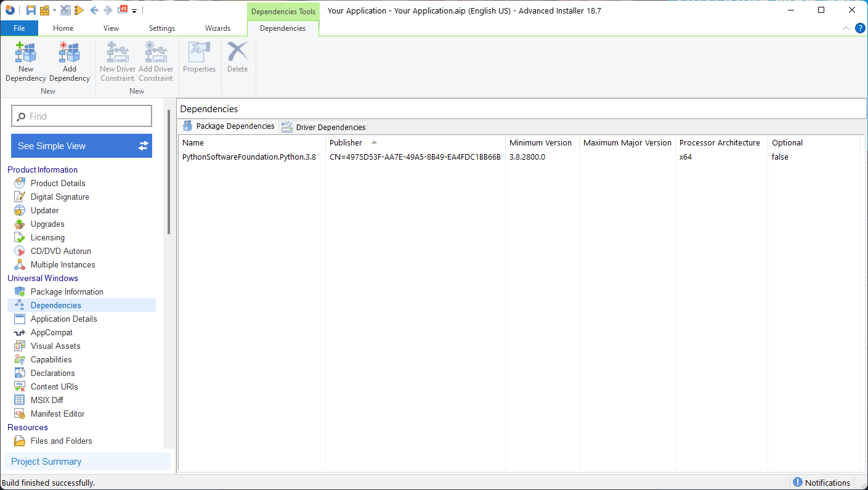Open the Capabilities page
This screenshot has width=868, height=490.
(x=51, y=359)
